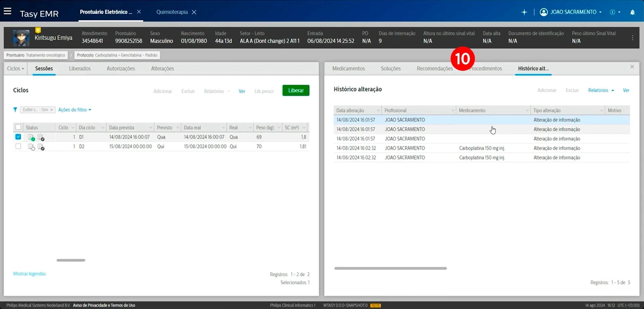
Task: Click the Status column header
Action: click(x=40, y=127)
